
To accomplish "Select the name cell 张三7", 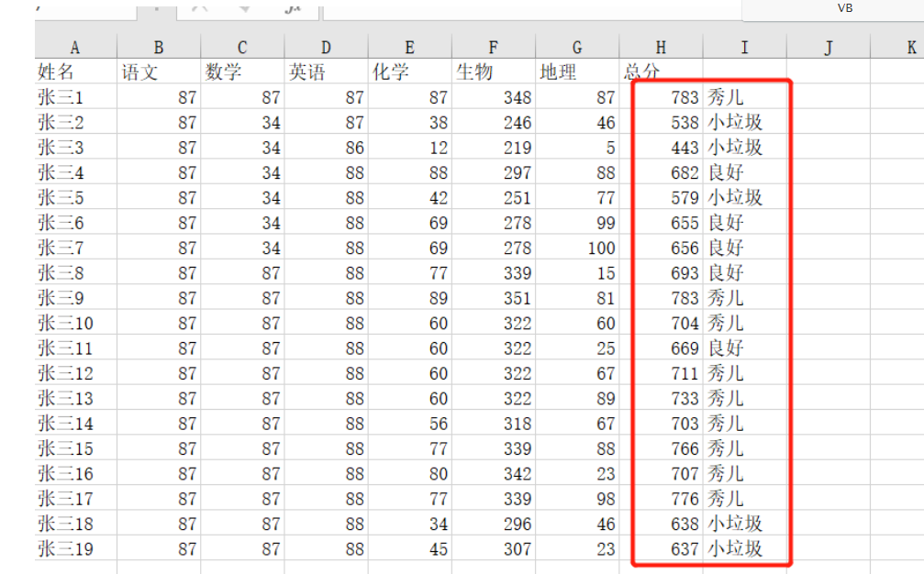I will click(x=76, y=248).
